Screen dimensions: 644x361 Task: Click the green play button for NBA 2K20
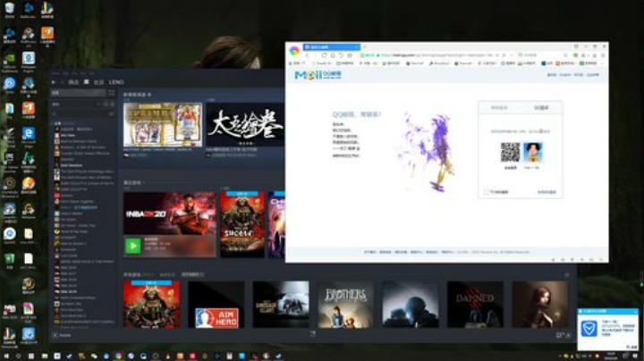pyautogui.click(x=132, y=246)
